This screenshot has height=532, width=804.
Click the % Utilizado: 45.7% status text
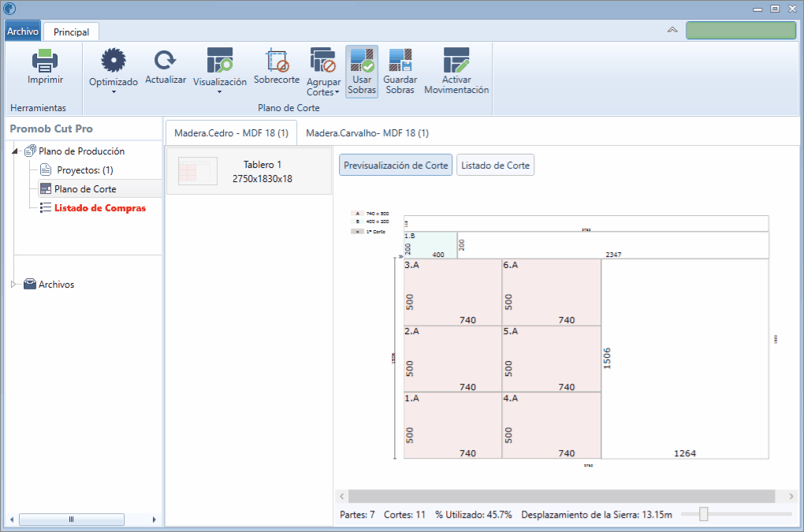pyautogui.click(x=473, y=515)
